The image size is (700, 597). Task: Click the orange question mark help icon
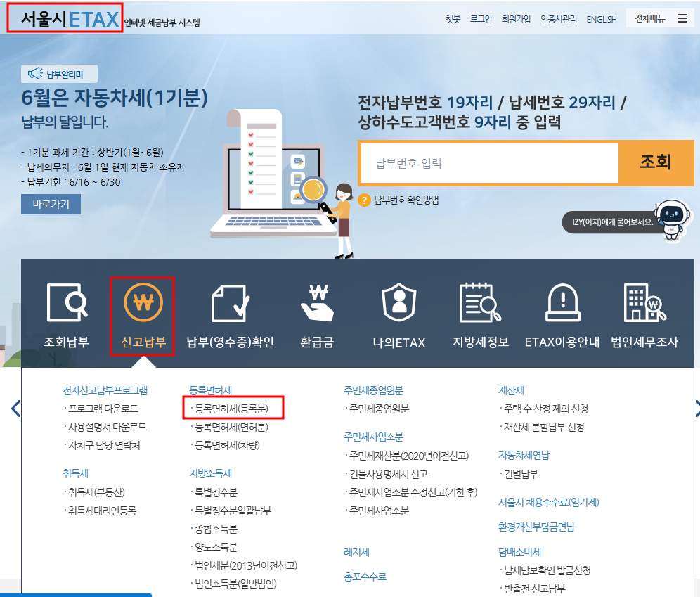tap(364, 200)
